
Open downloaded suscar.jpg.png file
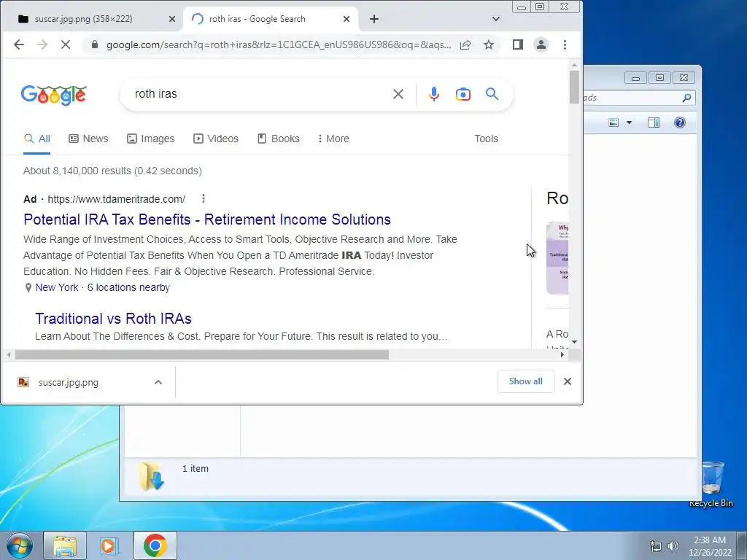coord(68,382)
